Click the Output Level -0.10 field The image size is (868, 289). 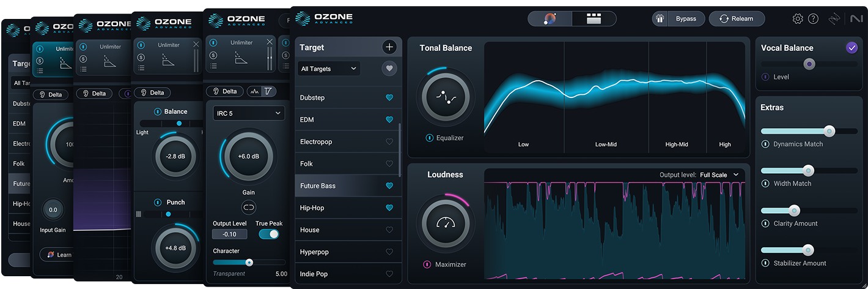pyautogui.click(x=230, y=234)
